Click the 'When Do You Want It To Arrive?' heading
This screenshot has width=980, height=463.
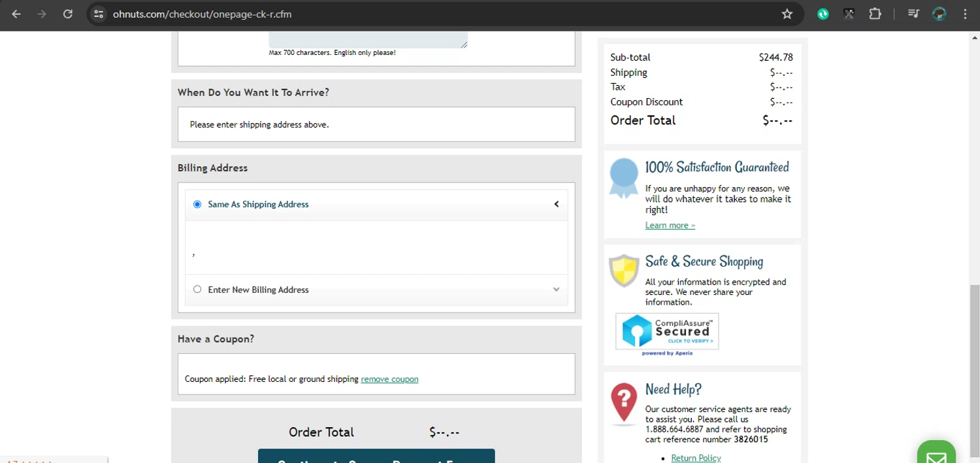pyautogui.click(x=253, y=92)
